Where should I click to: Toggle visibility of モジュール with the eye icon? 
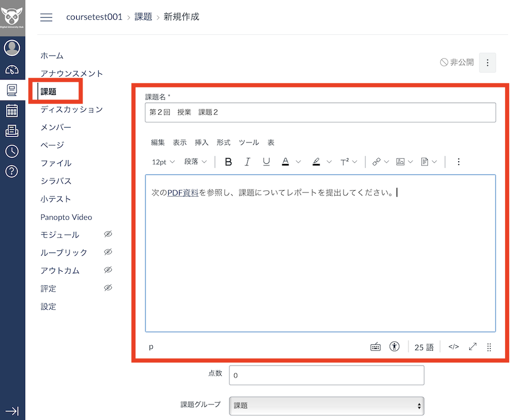[x=108, y=234]
